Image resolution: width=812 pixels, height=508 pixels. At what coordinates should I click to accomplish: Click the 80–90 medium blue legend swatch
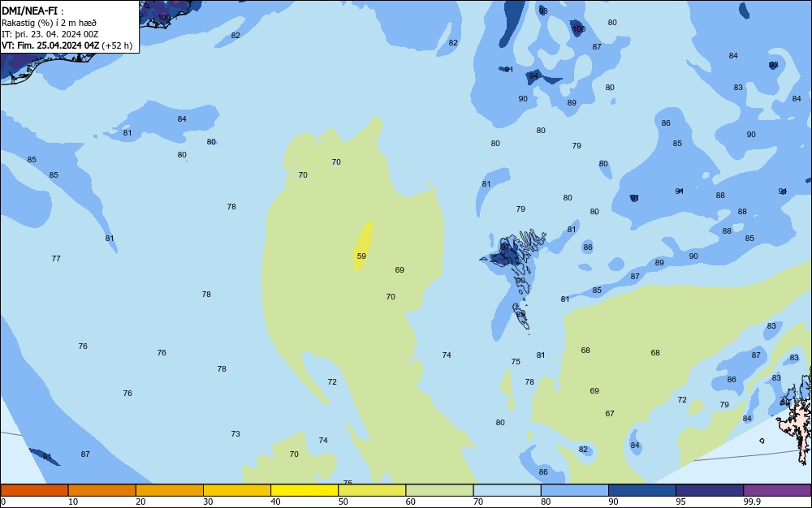575,490
